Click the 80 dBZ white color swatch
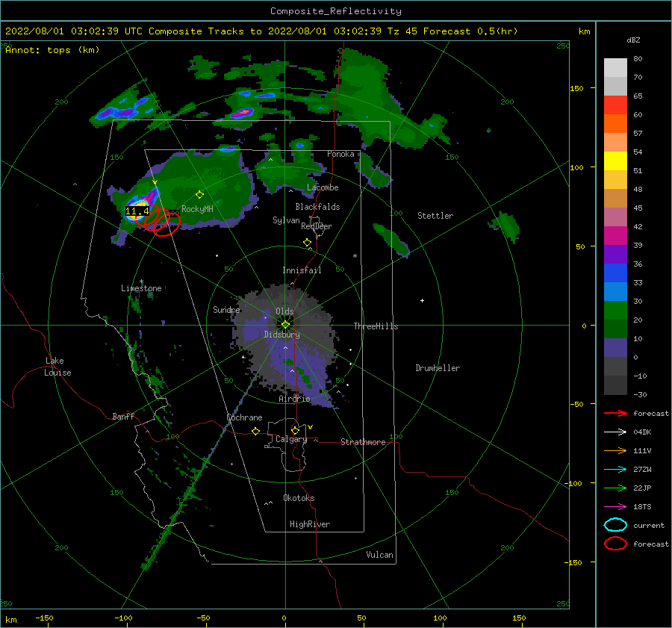672x628 pixels. coord(615,67)
